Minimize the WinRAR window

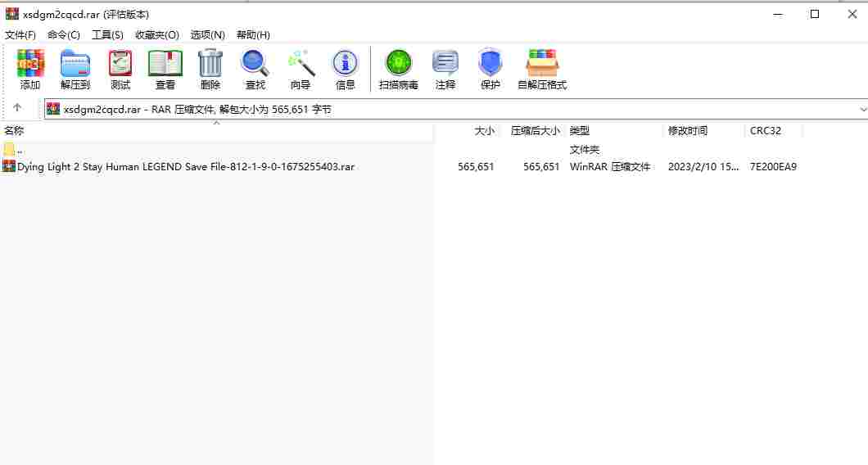pyautogui.click(x=778, y=14)
